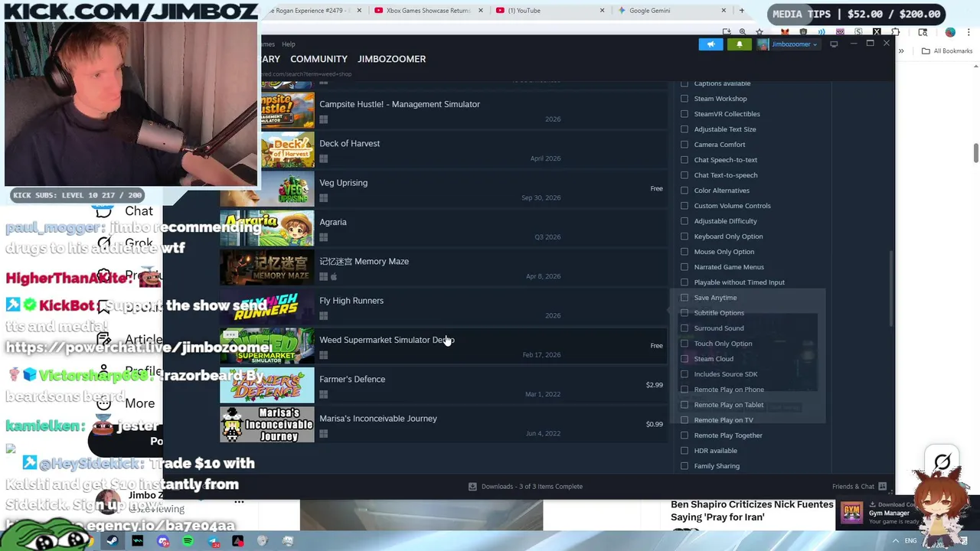The image size is (980, 551).
Task: Open the Friends & Chat panel
Action: click(x=859, y=487)
